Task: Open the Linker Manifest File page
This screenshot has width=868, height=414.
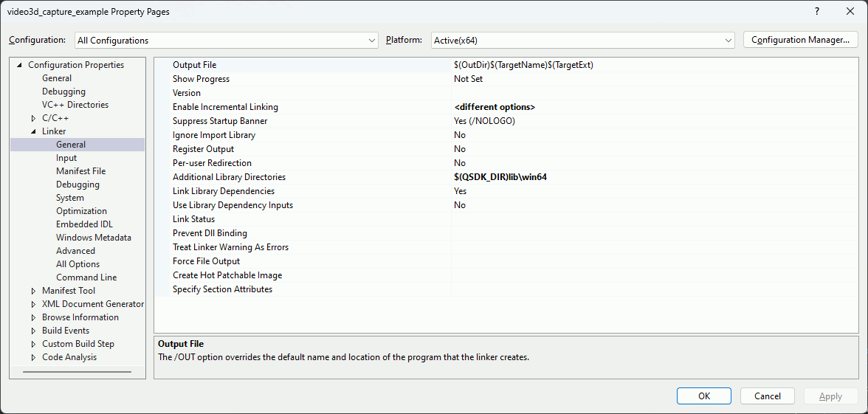Action: click(x=81, y=171)
